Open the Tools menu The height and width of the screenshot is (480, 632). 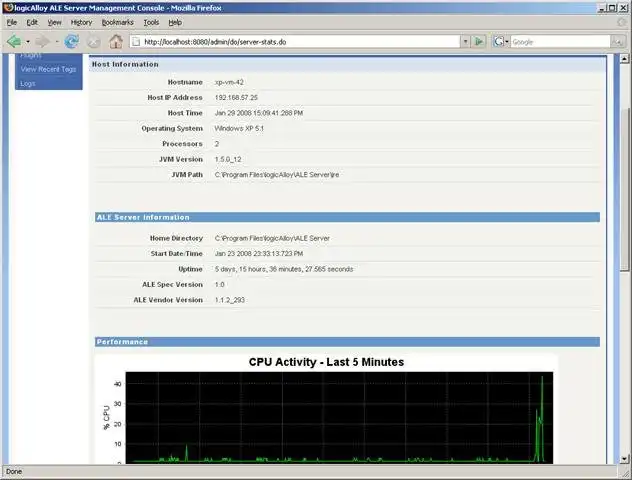coord(151,23)
